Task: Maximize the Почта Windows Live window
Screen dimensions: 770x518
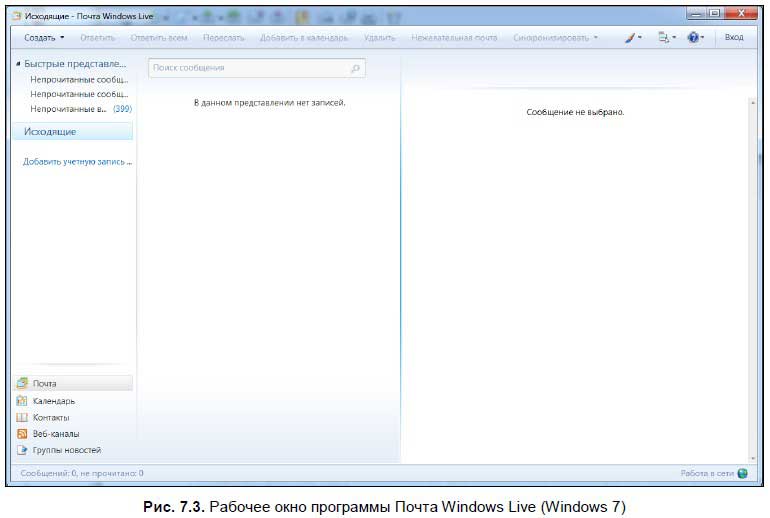Action: coord(715,14)
